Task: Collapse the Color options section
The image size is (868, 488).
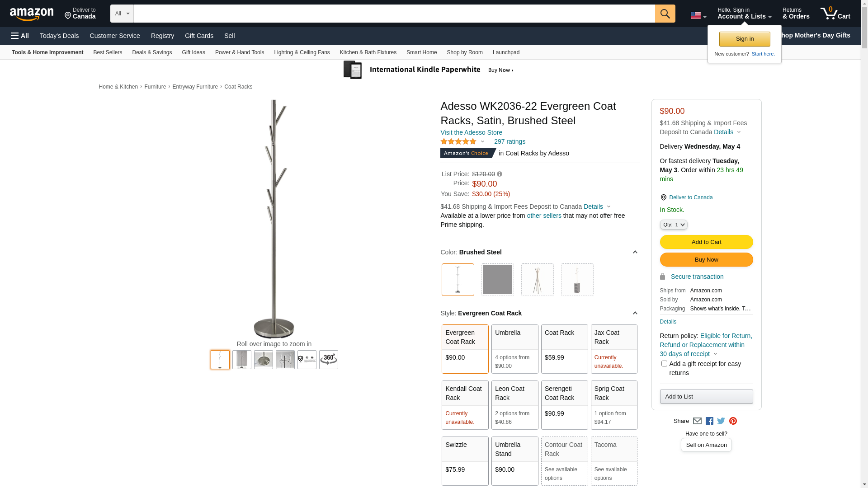Action: [635, 252]
